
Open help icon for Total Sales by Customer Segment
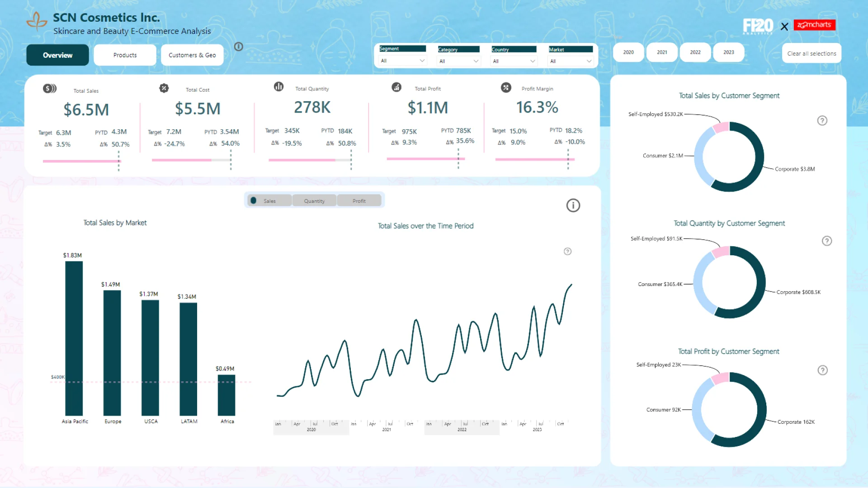tap(822, 121)
